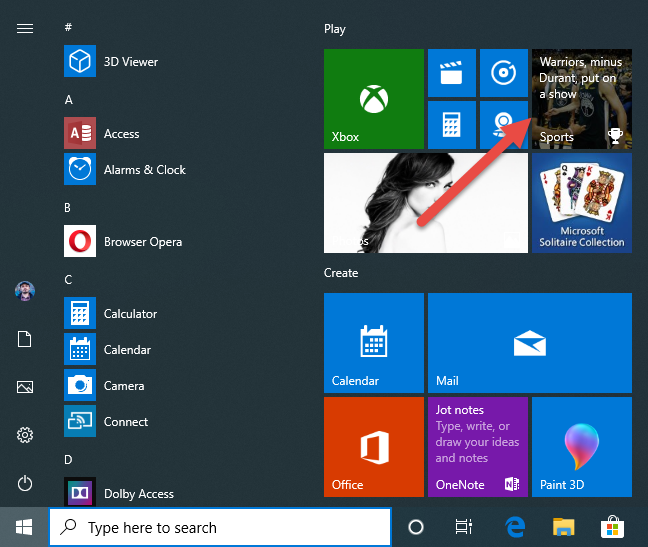Open Microsoft Store from taskbar
648x547 pixels.
pyautogui.click(x=612, y=527)
